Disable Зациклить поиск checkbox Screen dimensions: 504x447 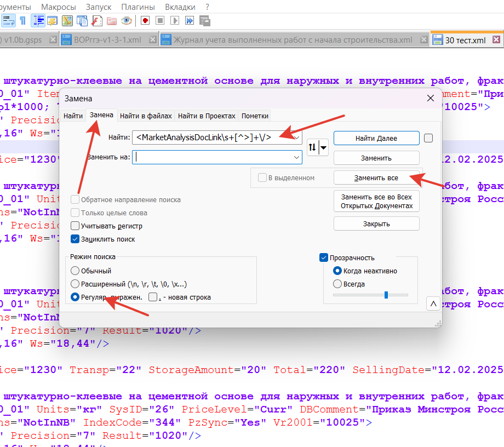tap(75, 239)
